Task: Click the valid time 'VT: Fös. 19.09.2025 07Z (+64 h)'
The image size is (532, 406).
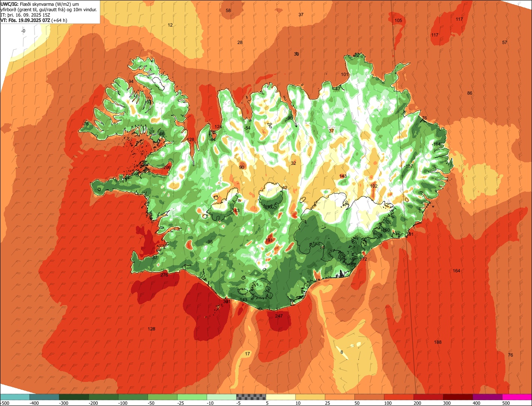Action: coord(34,20)
